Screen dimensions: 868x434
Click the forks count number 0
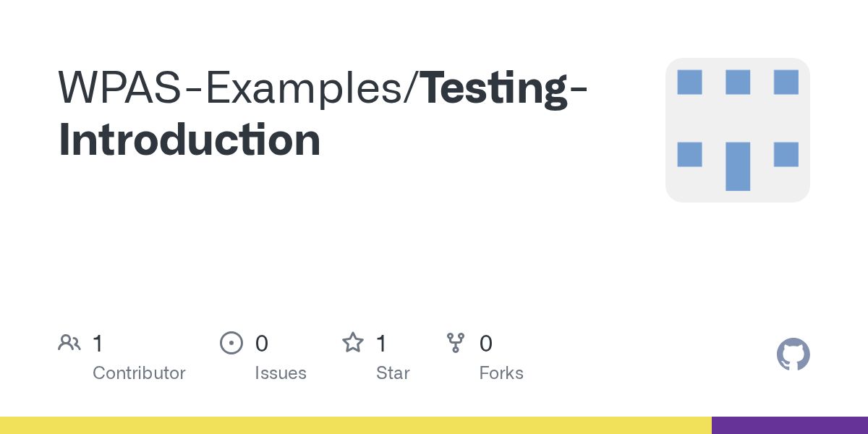click(x=485, y=344)
